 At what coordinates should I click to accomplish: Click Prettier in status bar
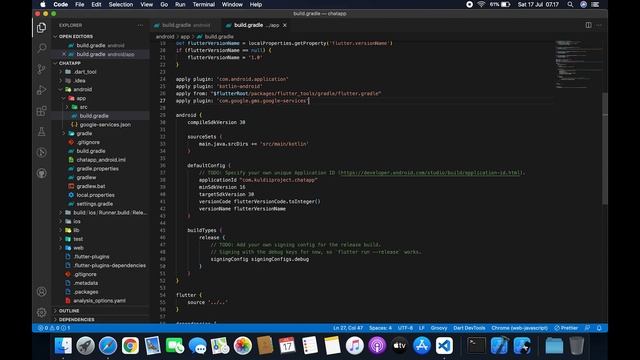tap(566, 328)
